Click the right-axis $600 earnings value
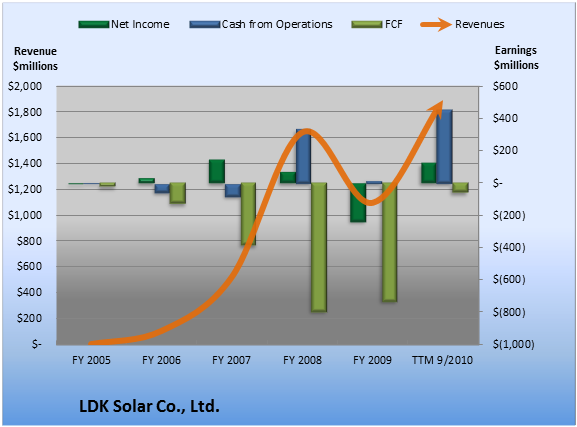 (505, 86)
